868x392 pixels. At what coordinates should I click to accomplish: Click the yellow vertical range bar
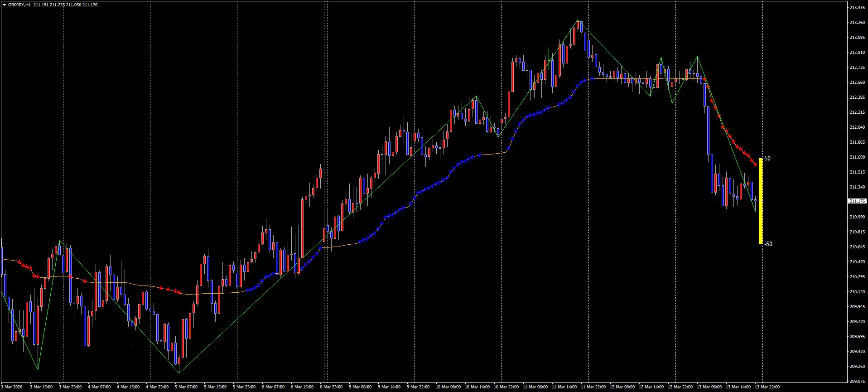pos(761,201)
